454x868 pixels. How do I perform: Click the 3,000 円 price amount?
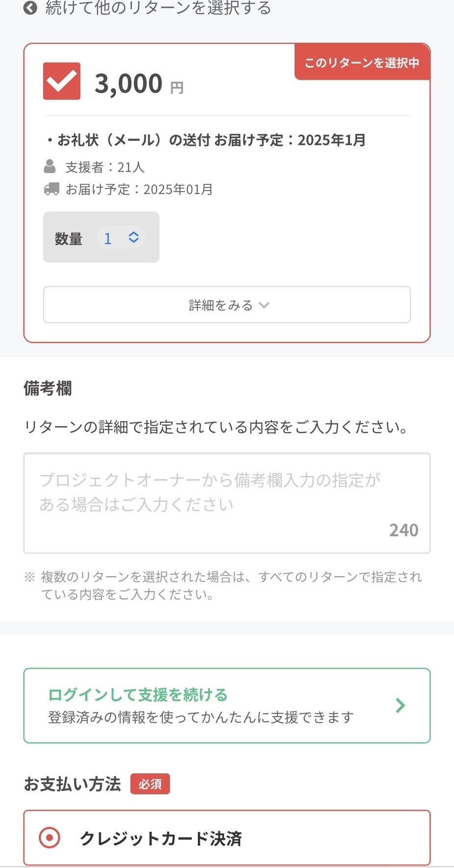click(x=129, y=83)
